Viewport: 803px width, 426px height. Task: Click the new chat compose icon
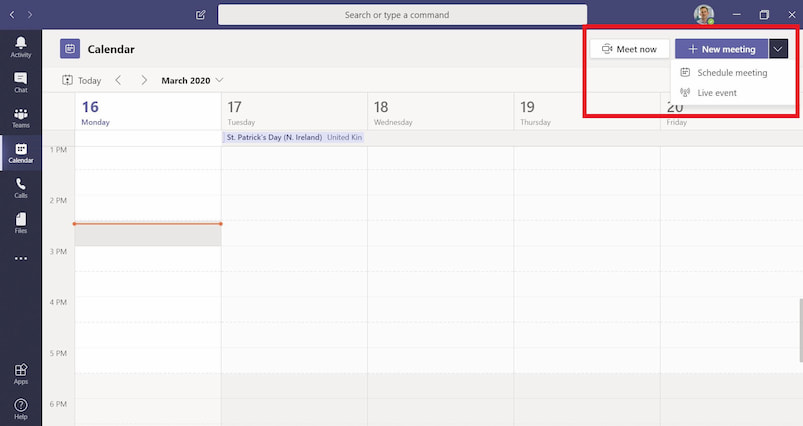point(201,15)
